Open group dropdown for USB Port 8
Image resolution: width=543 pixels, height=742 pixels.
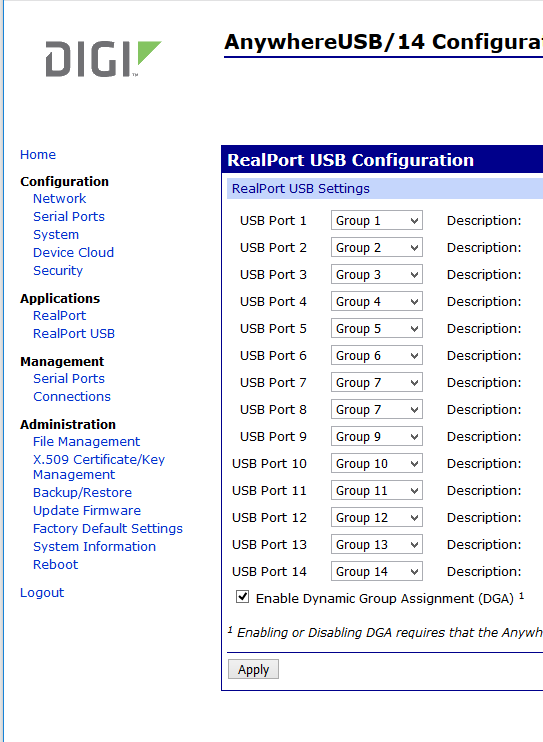coord(377,409)
